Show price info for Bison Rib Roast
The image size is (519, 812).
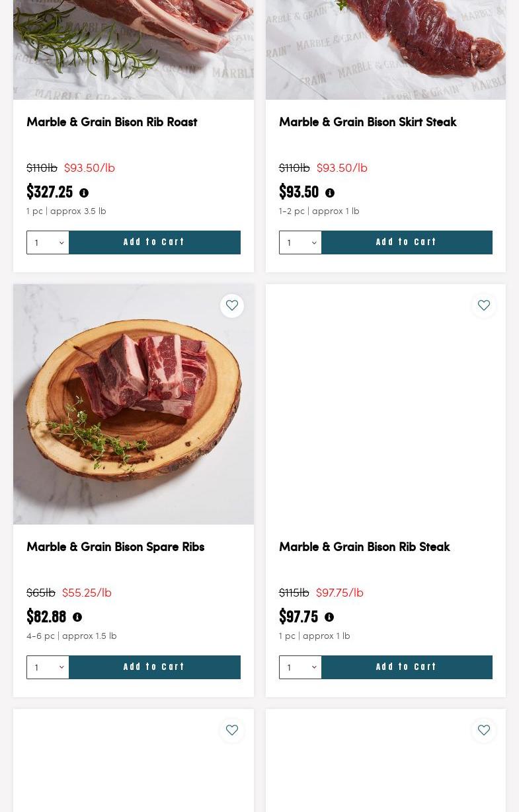(x=84, y=193)
